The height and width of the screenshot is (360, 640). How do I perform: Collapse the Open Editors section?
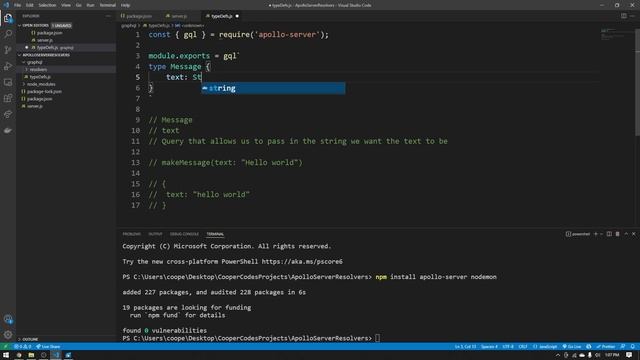click(x=36, y=25)
